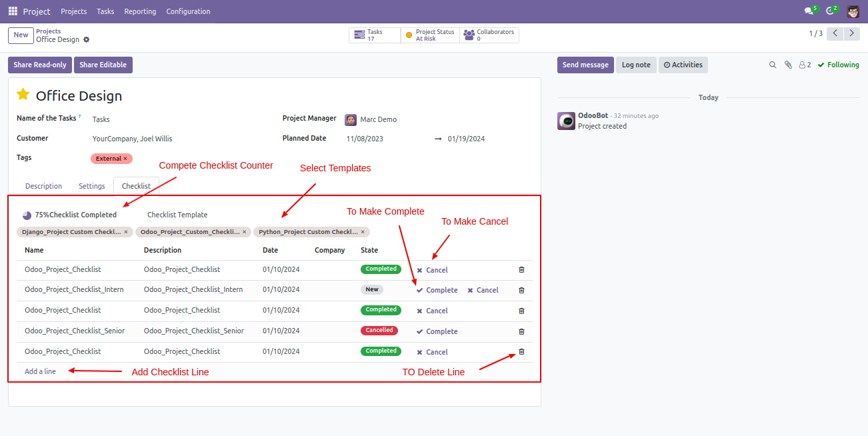Viewport: 868px width, 436px height.
Task: Click Share Editable
Action: pyautogui.click(x=103, y=65)
